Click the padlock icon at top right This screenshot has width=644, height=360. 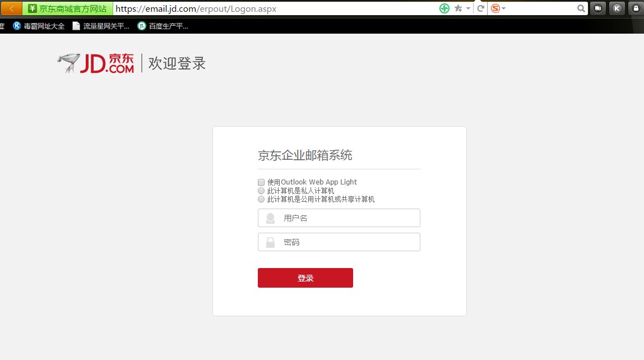tap(636, 8)
